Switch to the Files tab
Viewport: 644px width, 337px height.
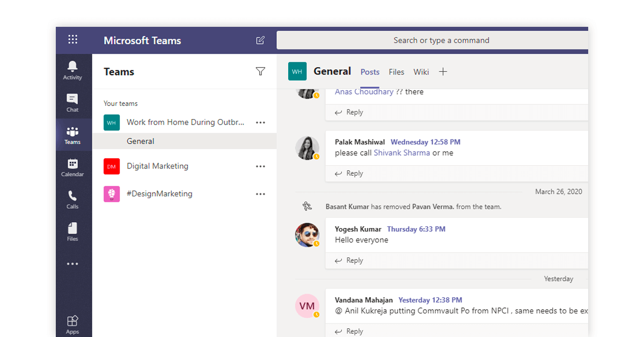pyautogui.click(x=397, y=72)
